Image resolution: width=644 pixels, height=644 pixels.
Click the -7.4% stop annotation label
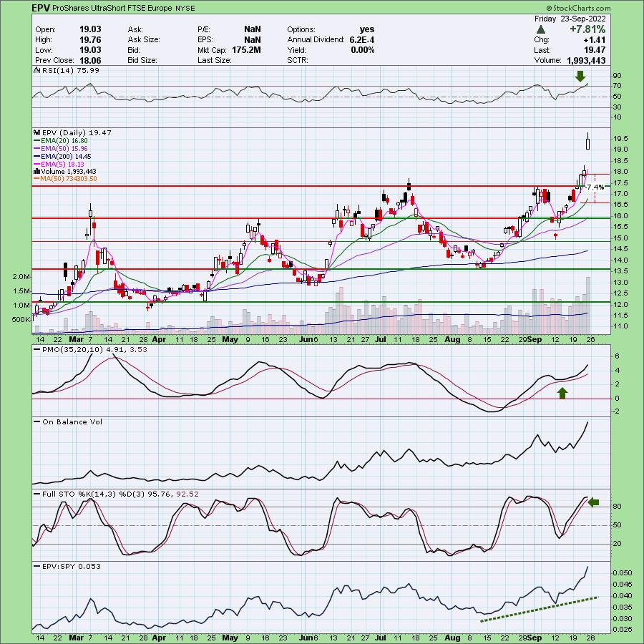coord(595,187)
